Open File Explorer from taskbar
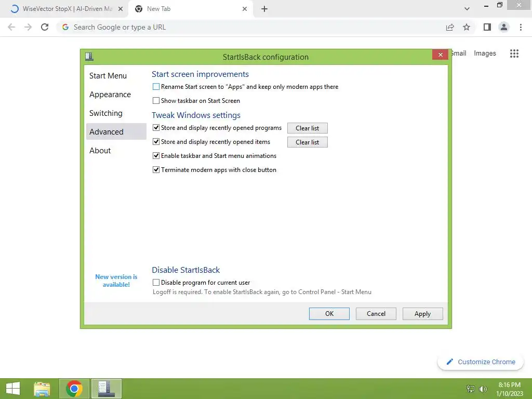The height and width of the screenshot is (399, 532). 42,389
